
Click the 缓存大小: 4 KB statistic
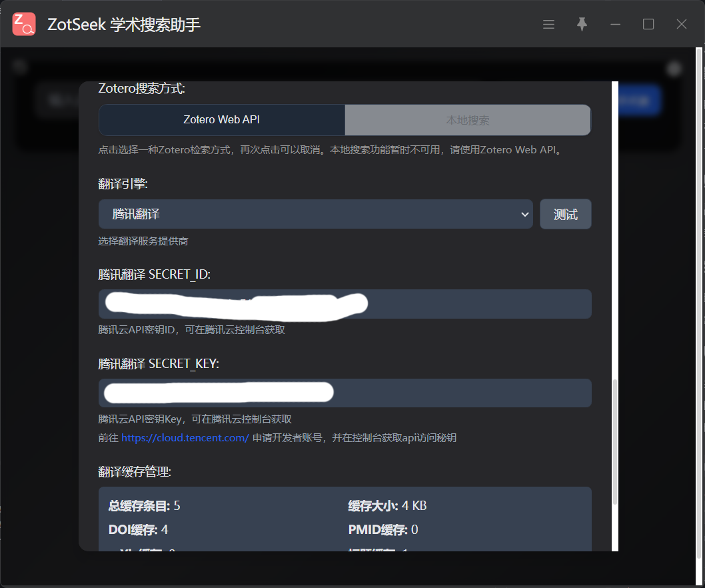(387, 506)
